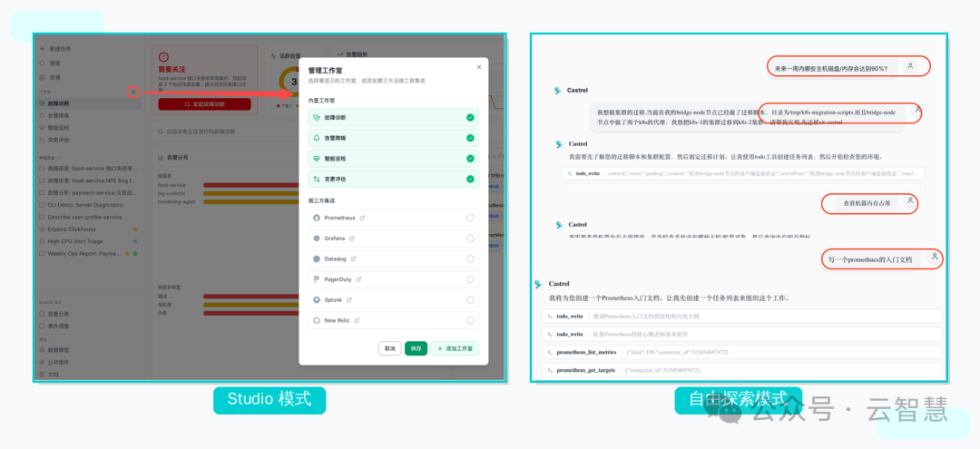980x449 pixels.
Task: Close the 管理工作室 dialog with the X
Action: [x=479, y=67]
